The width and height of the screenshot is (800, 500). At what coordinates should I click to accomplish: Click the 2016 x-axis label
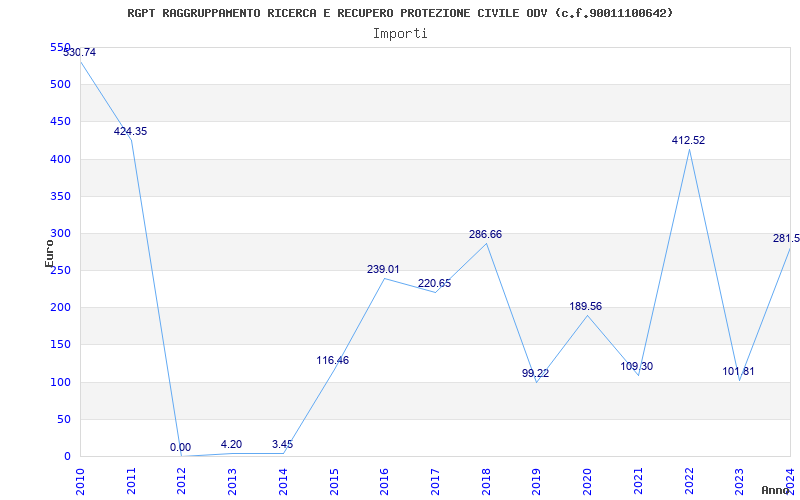[385, 482]
